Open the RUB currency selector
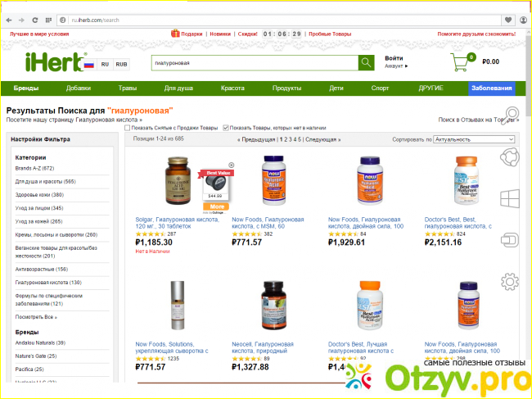The width and height of the screenshot is (532, 399). (x=121, y=65)
